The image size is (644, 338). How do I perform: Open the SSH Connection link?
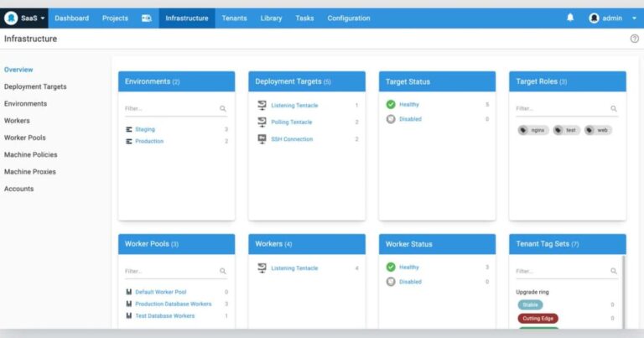(292, 139)
